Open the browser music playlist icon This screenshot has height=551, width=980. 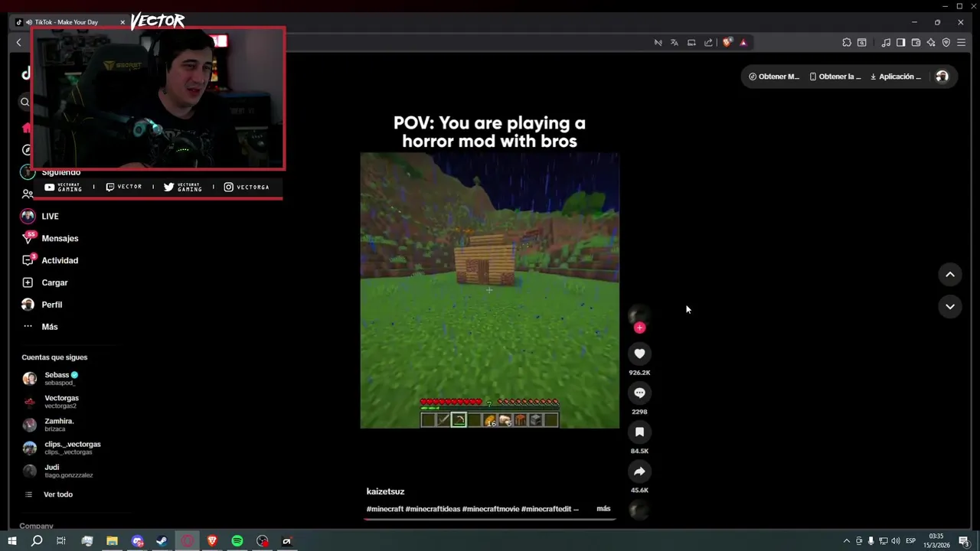(x=886, y=43)
